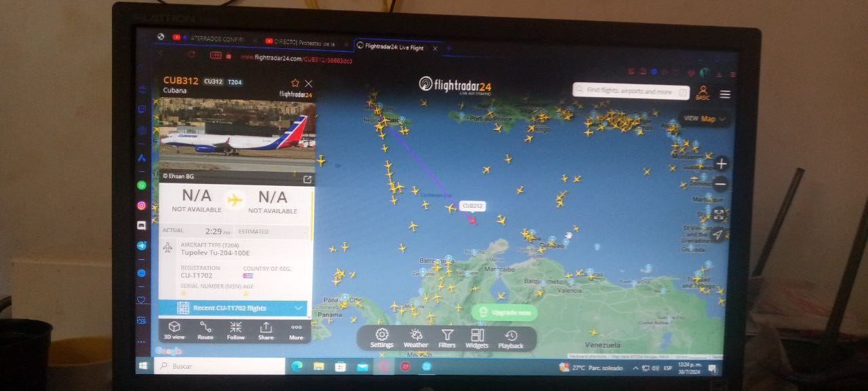Add CUB312 to favorites with the star

pos(295,83)
